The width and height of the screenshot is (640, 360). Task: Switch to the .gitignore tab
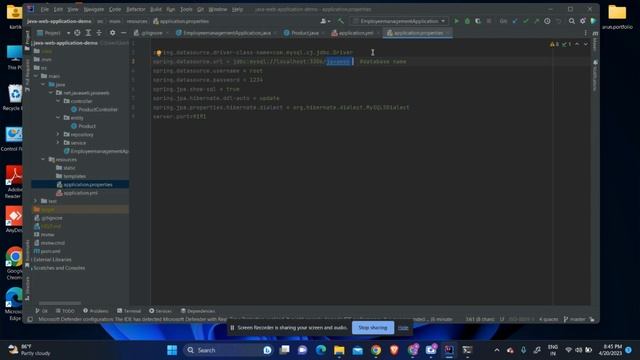pyautogui.click(x=151, y=33)
